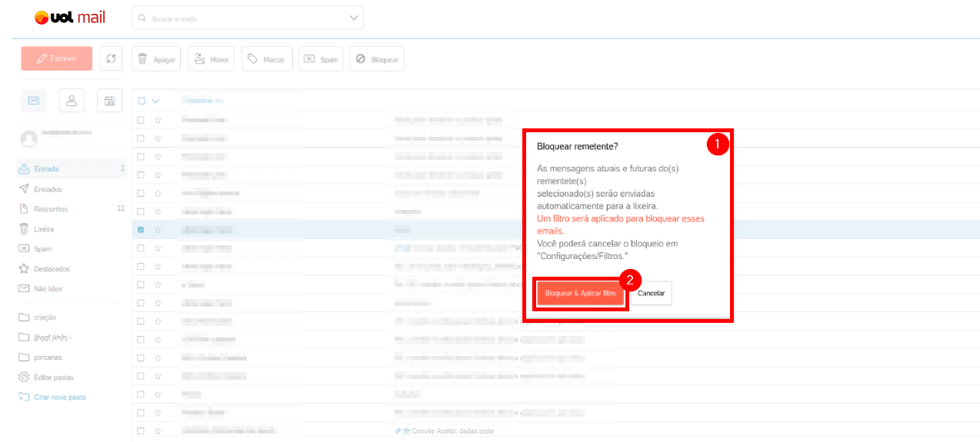Open the Marcar tag option
The width and height of the screenshot is (980, 442).
[x=267, y=59]
